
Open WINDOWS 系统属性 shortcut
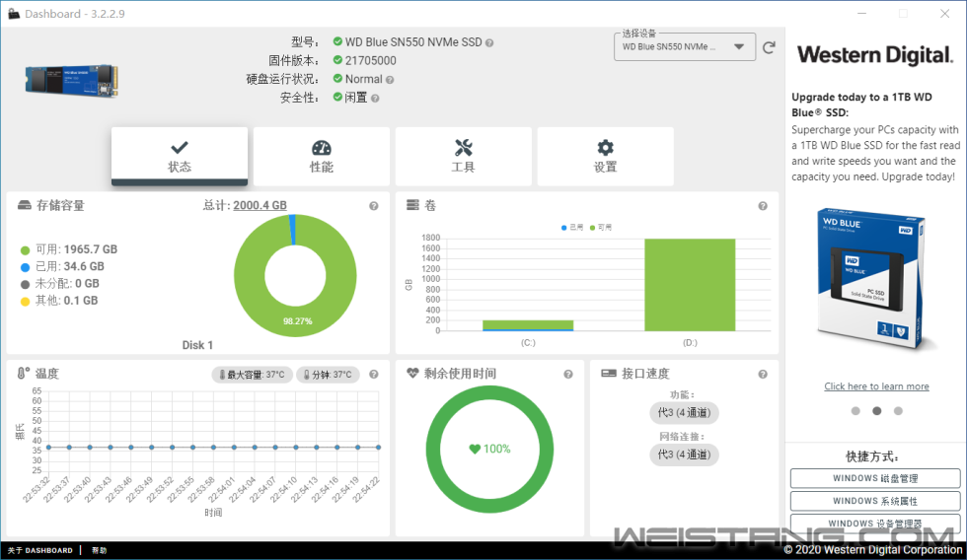(x=875, y=501)
